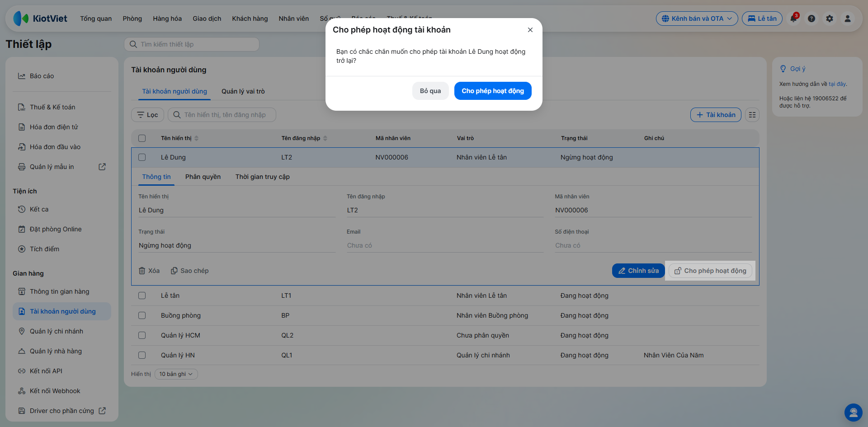Open Tổng quan in top menu

pyautogui.click(x=96, y=19)
